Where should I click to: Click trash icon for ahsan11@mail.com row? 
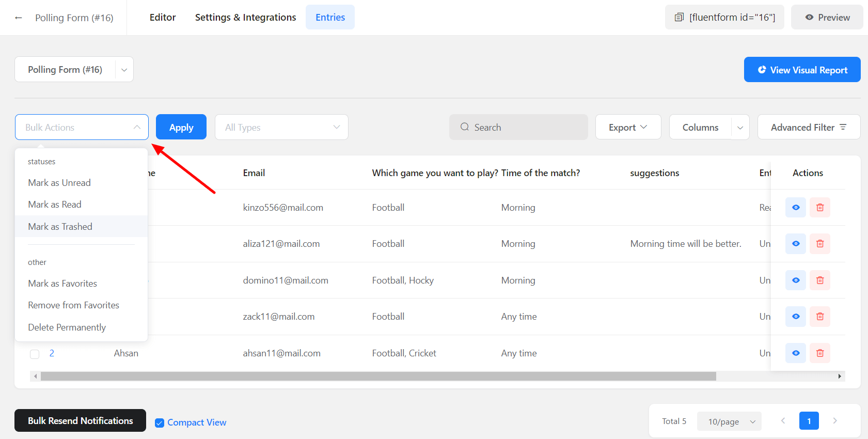[819, 353]
